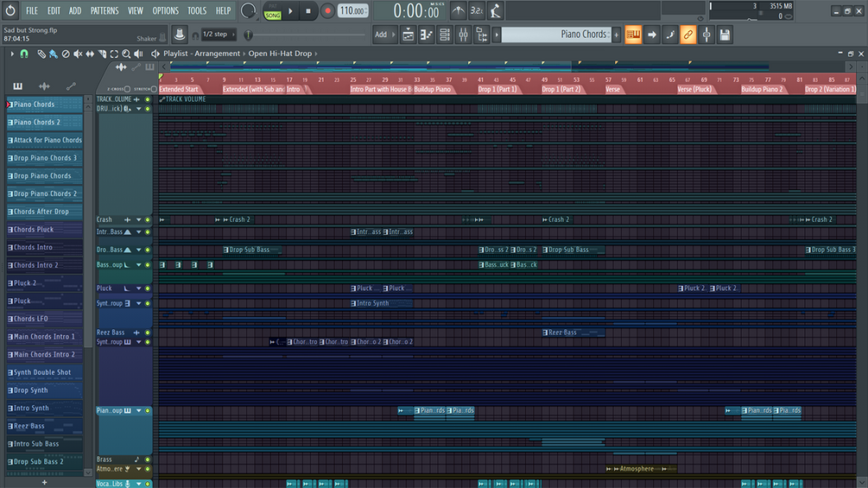Open the Add dropdown in toolbar
This screenshot has width=868, height=488.
click(x=384, y=35)
